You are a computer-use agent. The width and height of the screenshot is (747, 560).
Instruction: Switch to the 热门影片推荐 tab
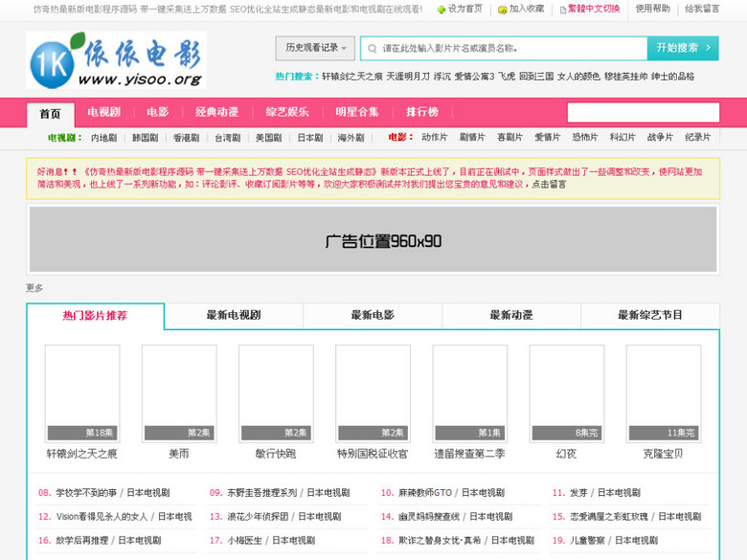95,316
